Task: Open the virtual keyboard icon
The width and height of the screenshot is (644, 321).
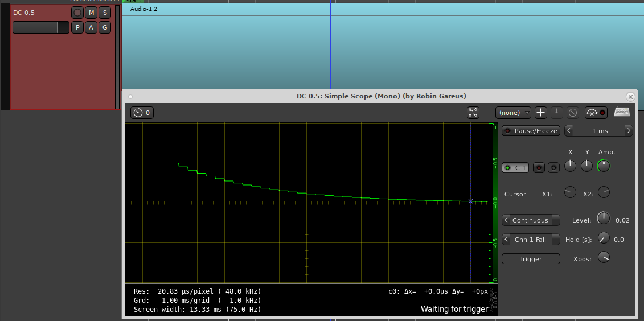Action: tap(622, 113)
